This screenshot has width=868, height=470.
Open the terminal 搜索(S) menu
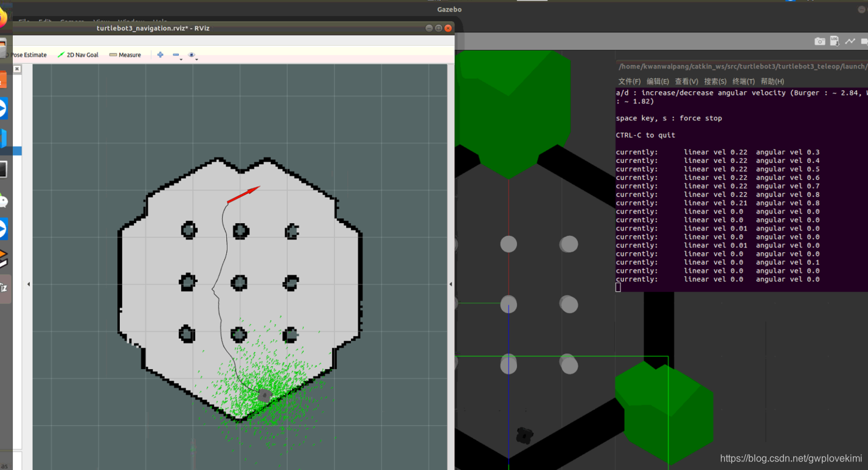[715, 81]
